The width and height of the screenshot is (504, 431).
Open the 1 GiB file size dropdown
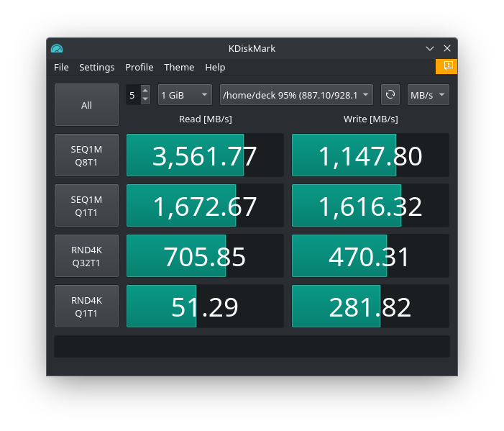(x=185, y=94)
